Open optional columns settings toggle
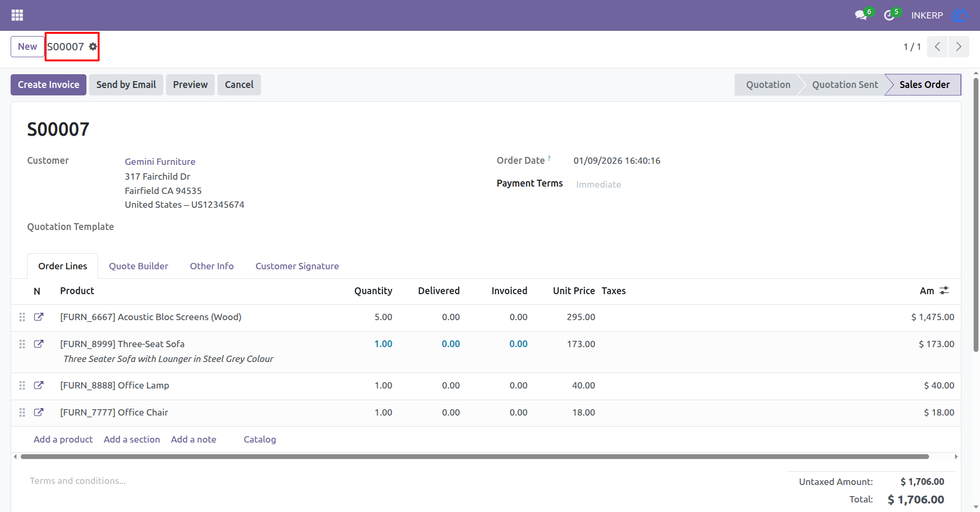This screenshot has width=980, height=512. pos(944,290)
